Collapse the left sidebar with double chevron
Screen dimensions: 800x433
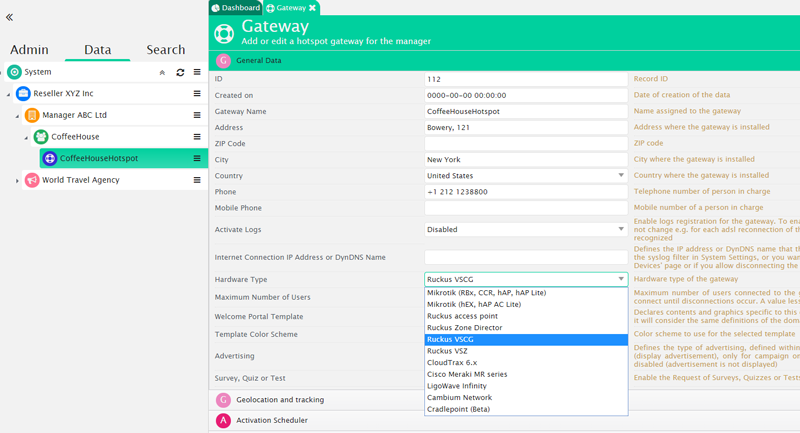10,17
